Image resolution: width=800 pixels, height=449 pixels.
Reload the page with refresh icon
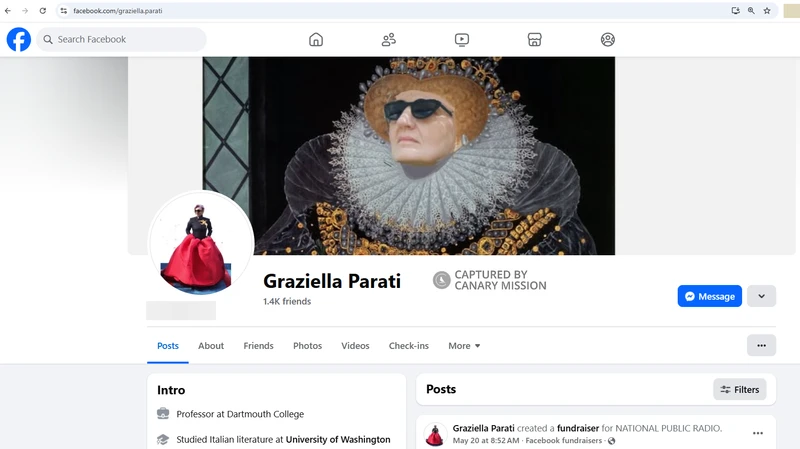click(x=43, y=11)
